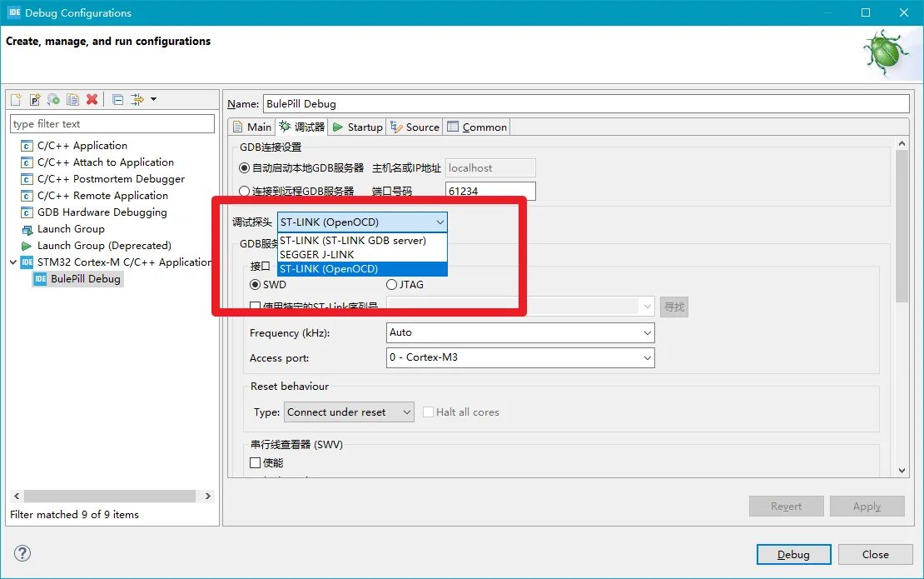The width and height of the screenshot is (924, 579).
Task: Choose ST-LINK (ST-LINK GDB server) option
Action: coord(362,241)
